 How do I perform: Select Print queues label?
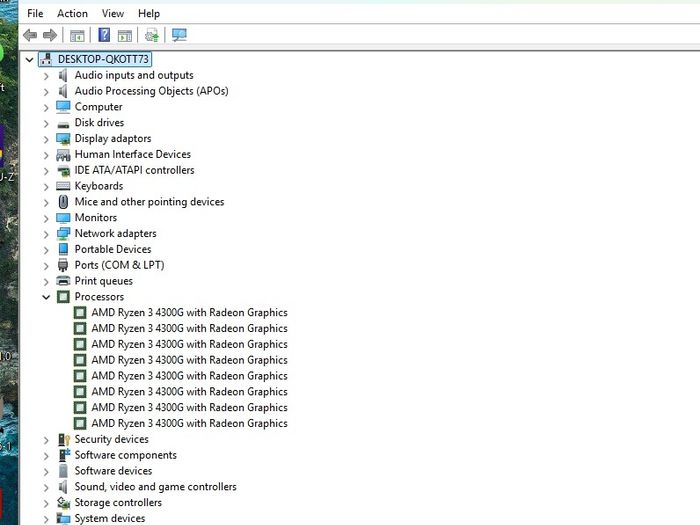104,281
